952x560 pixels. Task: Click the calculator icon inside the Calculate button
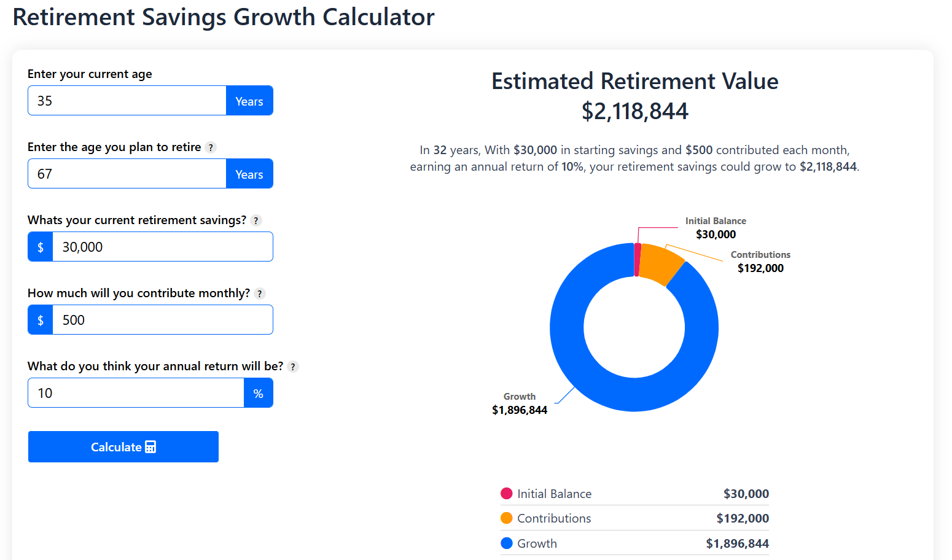pos(151,446)
